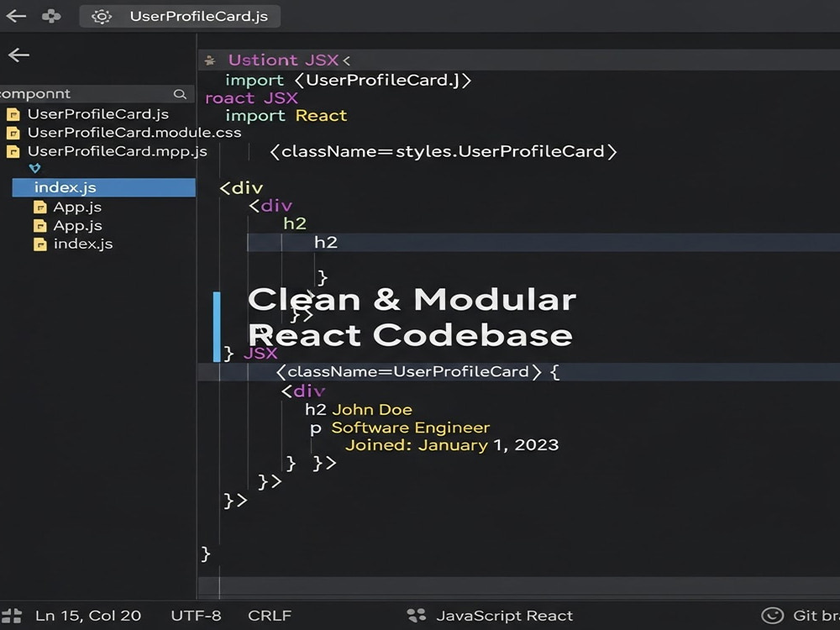This screenshot has width=840, height=630.
Task: Click the status bar layout icon
Action: 12,616
